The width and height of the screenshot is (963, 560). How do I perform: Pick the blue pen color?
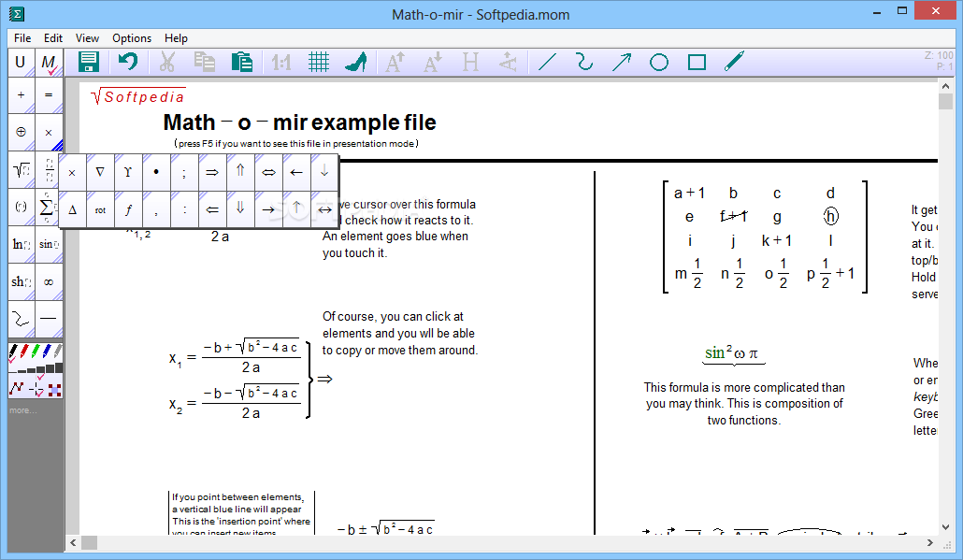(47, 352)
